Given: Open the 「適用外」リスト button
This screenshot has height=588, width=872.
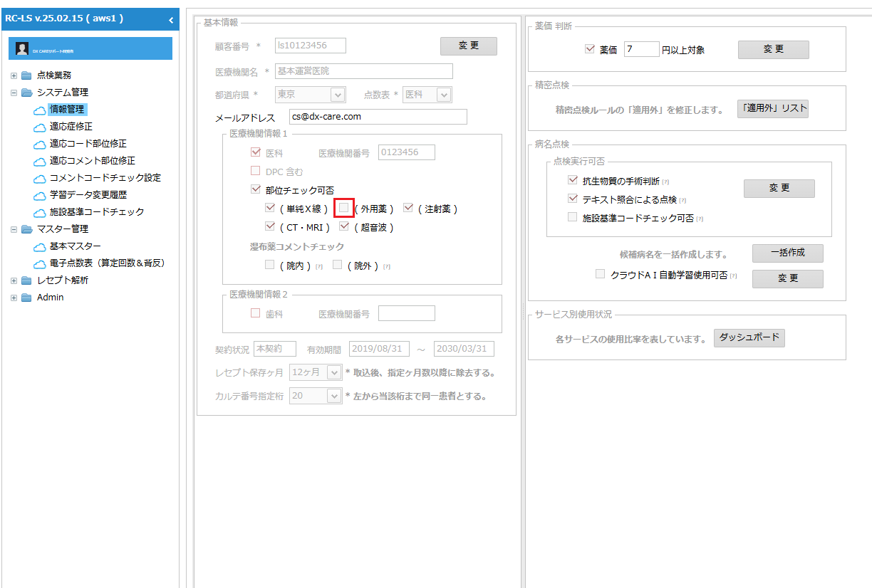Looking at the screenshot, I should pos(773,109).
